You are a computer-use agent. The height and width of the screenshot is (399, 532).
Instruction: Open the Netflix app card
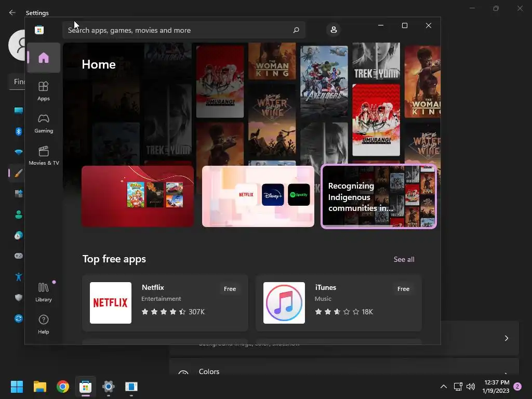click(x=165, y=303)
